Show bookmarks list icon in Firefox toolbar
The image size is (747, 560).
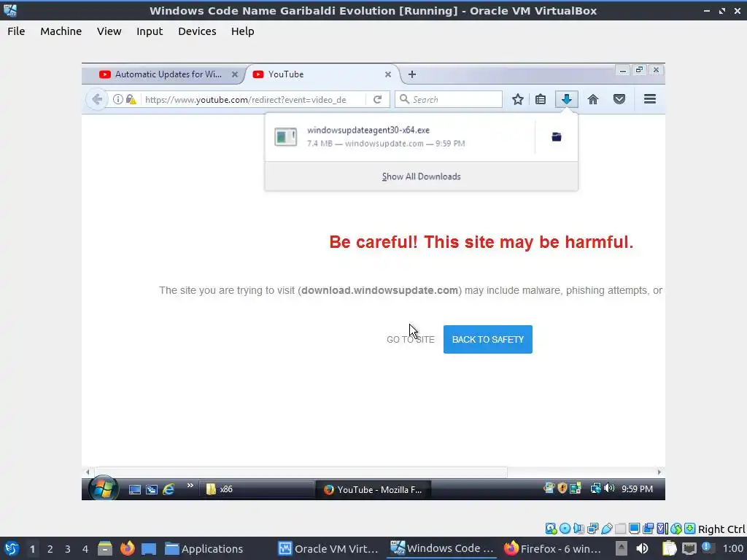(541, 99)
